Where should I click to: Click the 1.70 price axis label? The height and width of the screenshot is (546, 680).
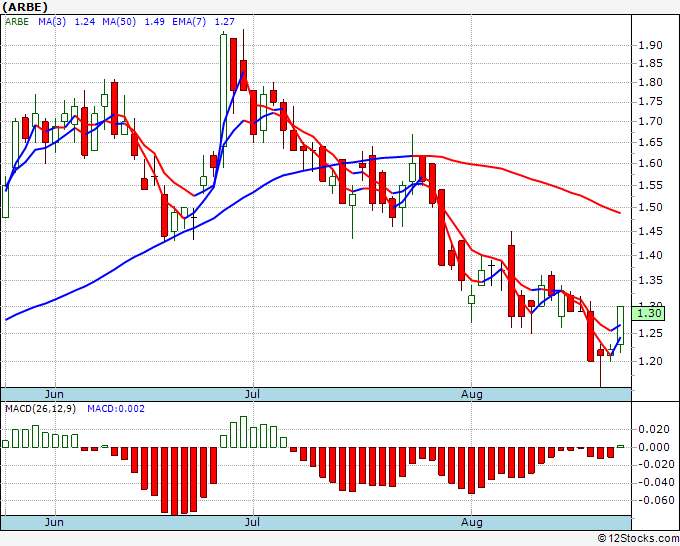650,121
